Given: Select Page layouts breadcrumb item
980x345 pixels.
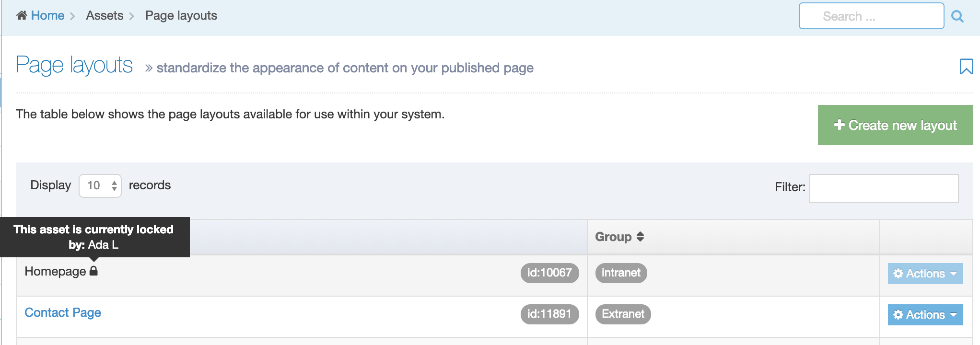Looking at the screenshot, I should pyautogui.click(x=181, y=16).
